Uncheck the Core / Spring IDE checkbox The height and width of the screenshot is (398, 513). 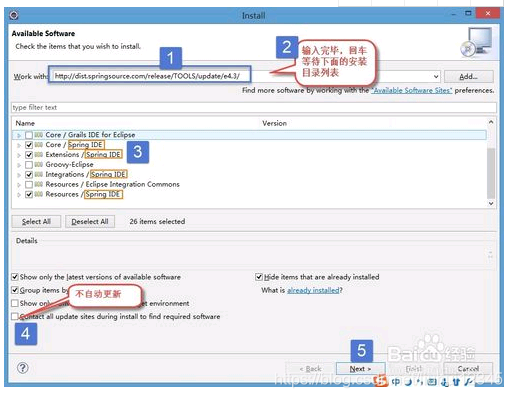pos(29,145)
